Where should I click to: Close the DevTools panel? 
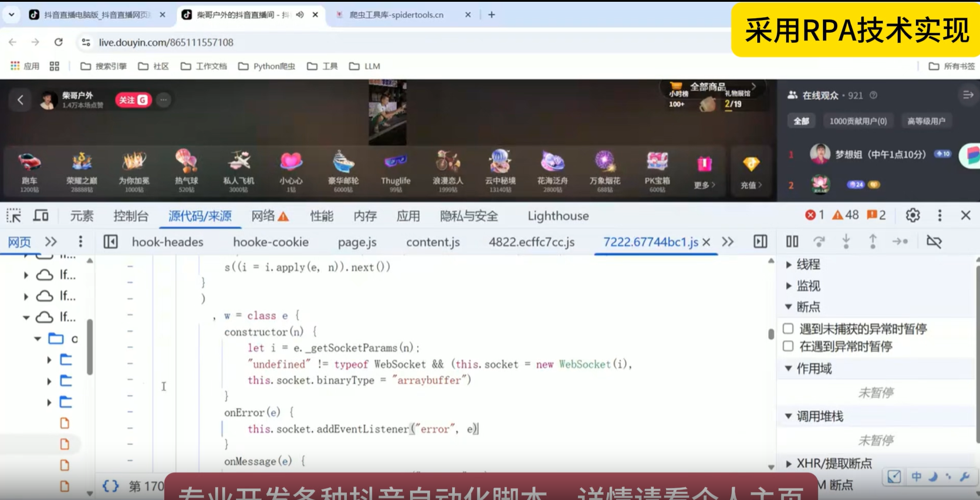(x=965, y=215)
